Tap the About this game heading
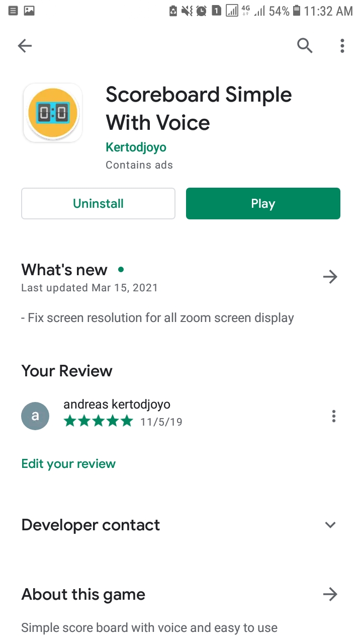362x644 pixels. 83,595
